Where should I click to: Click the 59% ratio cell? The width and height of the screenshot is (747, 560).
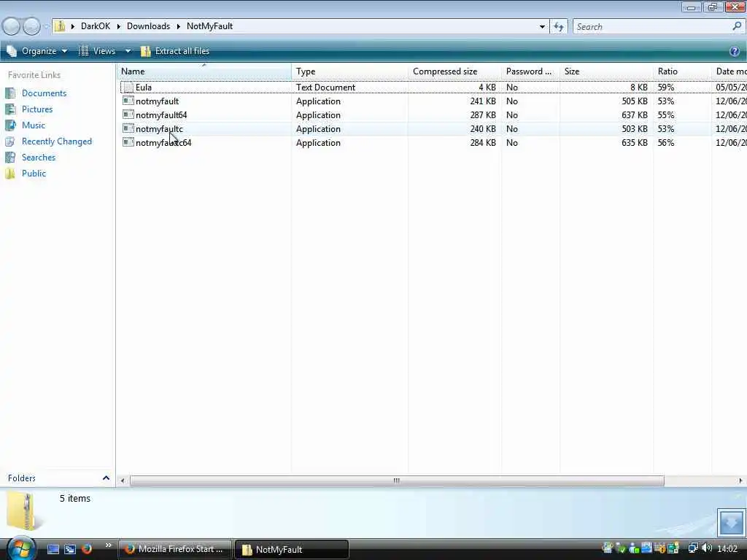665,87
